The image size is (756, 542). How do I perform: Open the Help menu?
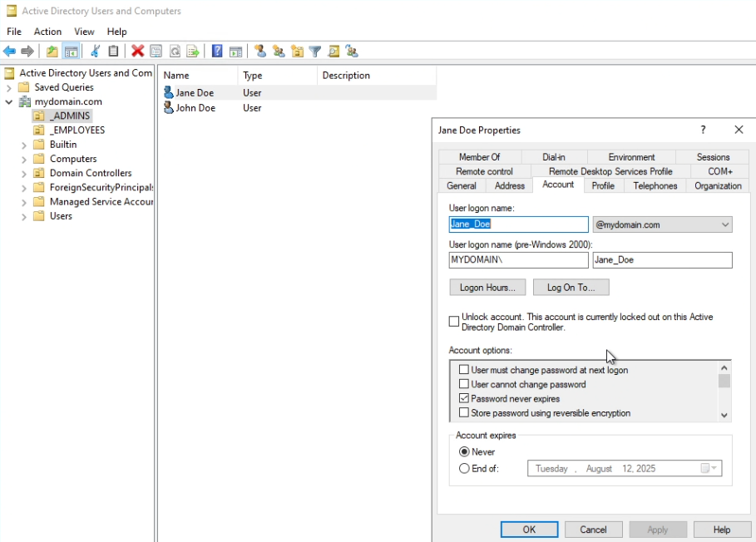(x=116, y=32)
